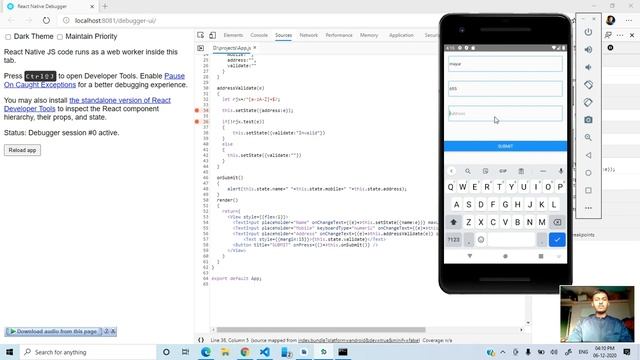The height and width of the screenshot is (360, 640).
Task: Collapse the keyboard suggestion strip arrow
Action: (x=451, y=171)
